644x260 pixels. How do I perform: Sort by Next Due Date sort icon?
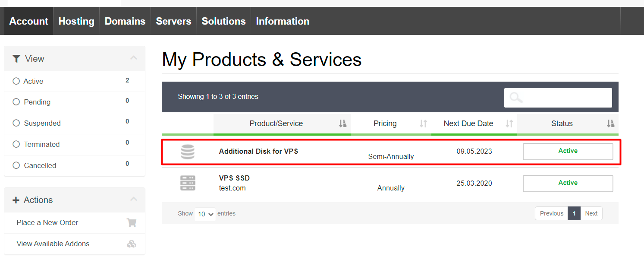(509, 124)
